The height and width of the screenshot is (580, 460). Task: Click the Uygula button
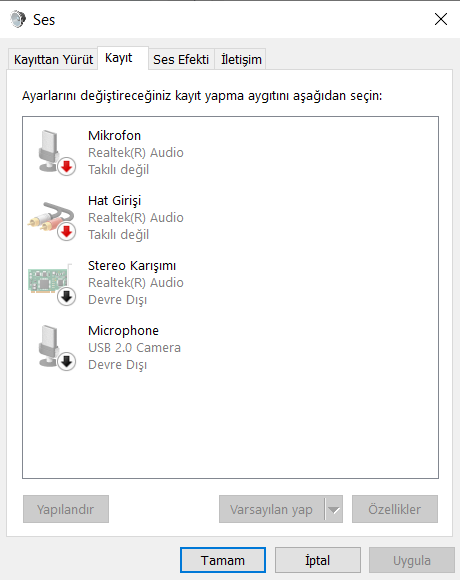pos(412,560)
